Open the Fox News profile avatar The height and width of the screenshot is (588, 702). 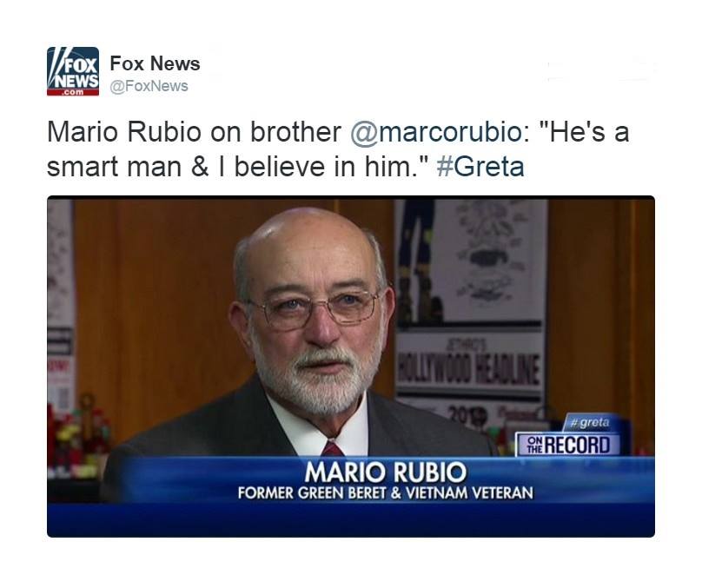click(x=73, y=71)
